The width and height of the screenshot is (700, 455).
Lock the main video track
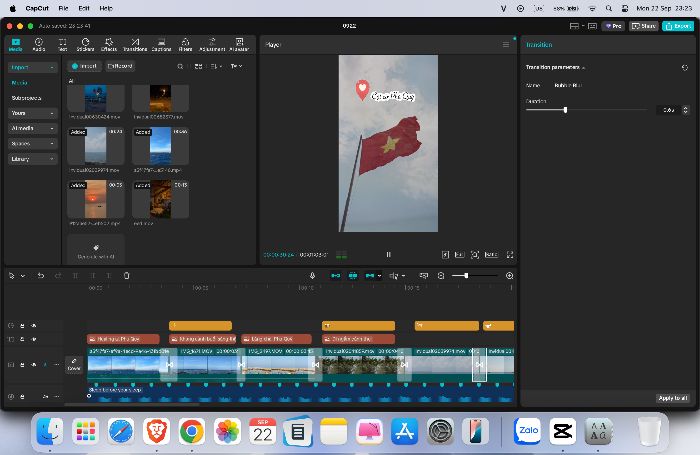tap(22, 365)
